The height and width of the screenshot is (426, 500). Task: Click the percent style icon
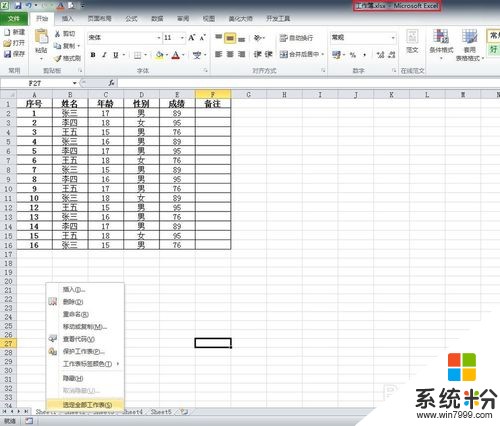click(x=353, y=55)
